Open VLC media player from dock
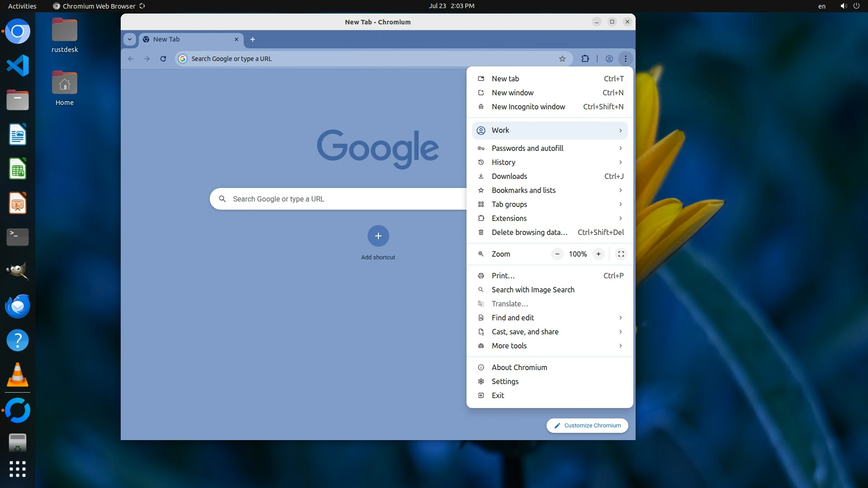868x488 pixels. (18, 375)
